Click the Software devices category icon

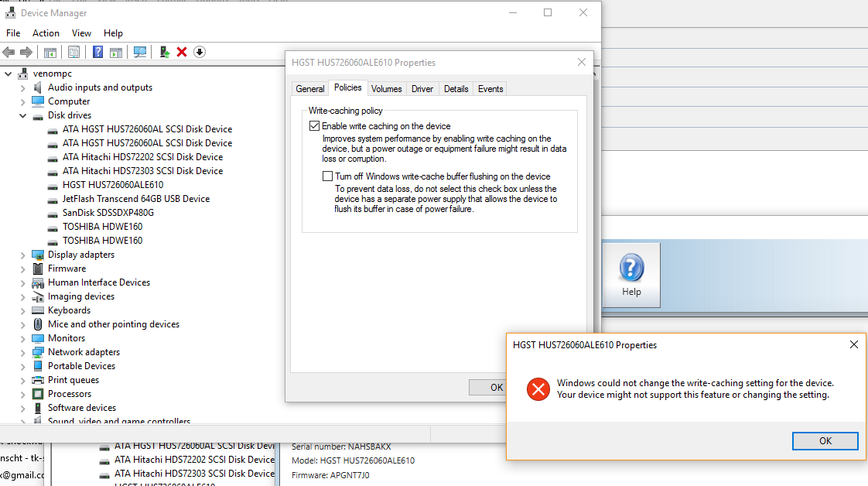pos(38,408)
